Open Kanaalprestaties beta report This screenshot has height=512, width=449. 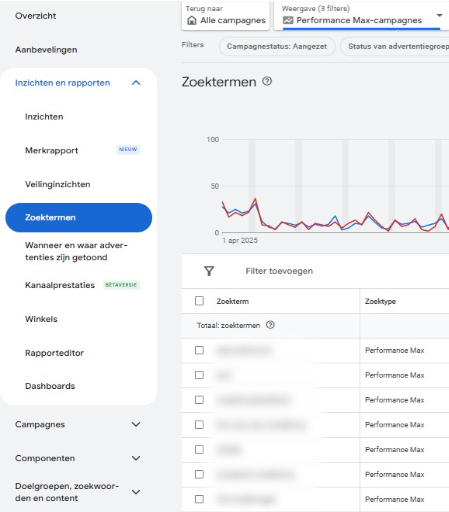point(60,285)
